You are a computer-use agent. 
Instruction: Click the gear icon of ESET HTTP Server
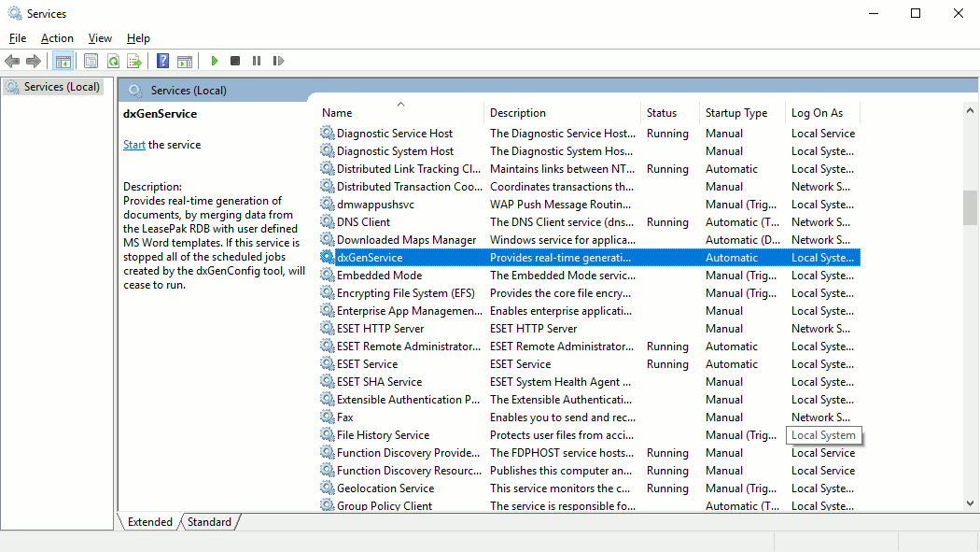pos(327,328)
